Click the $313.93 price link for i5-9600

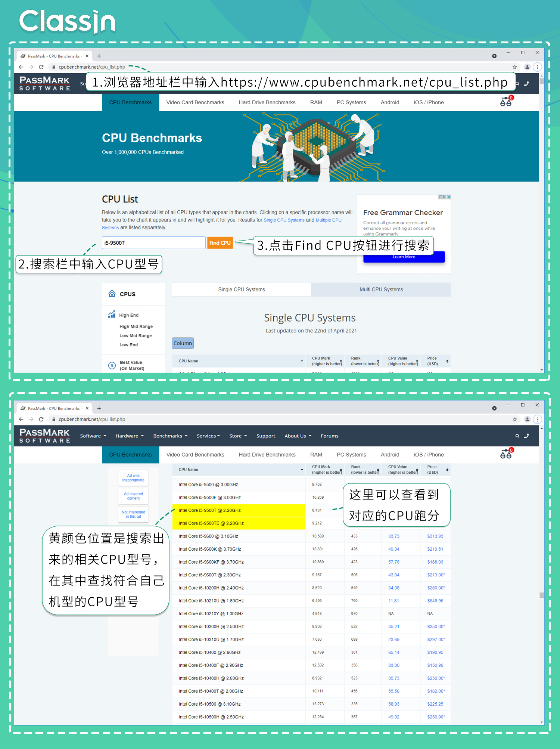coord(435,536)
